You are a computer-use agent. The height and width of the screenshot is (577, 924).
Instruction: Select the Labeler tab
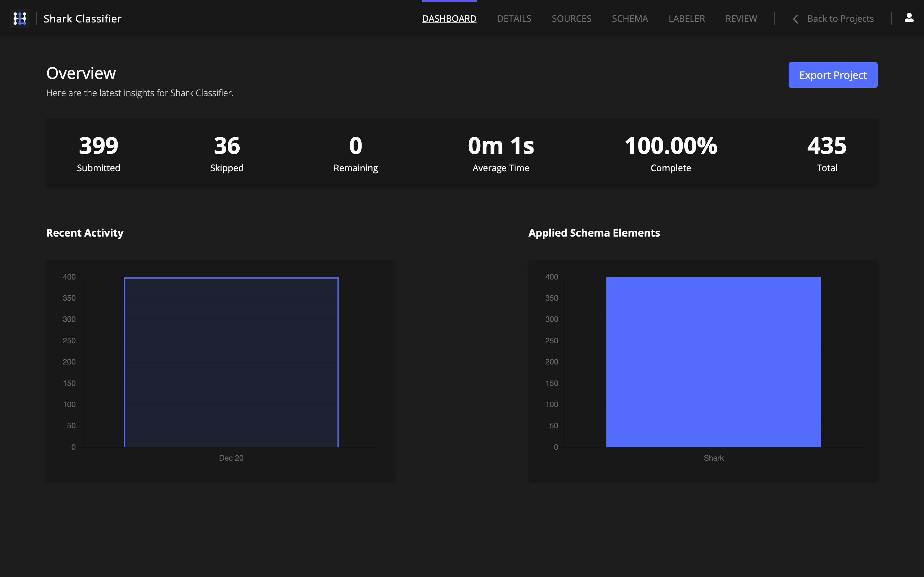[687, 19]
